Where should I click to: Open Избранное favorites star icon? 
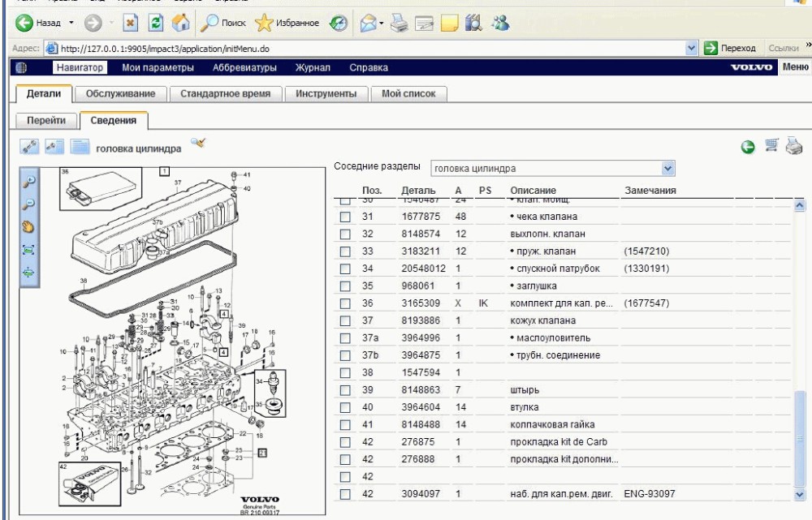coord(264,23)
